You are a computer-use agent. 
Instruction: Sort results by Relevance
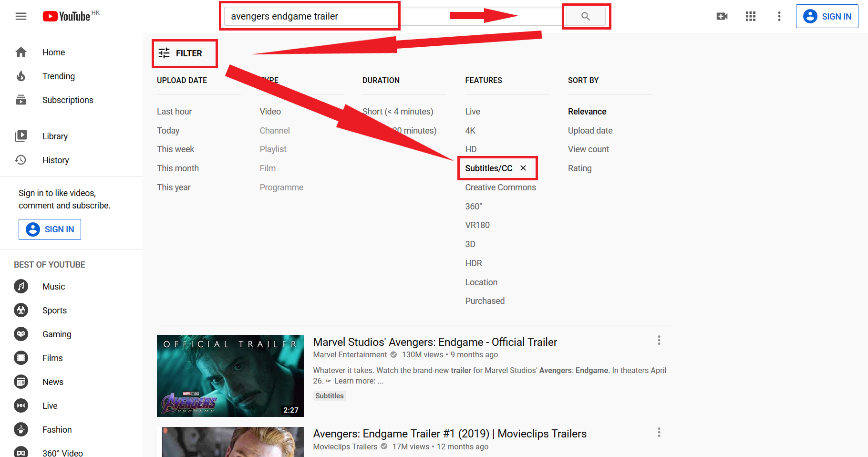pyautogui.click(x=587, y=111)
